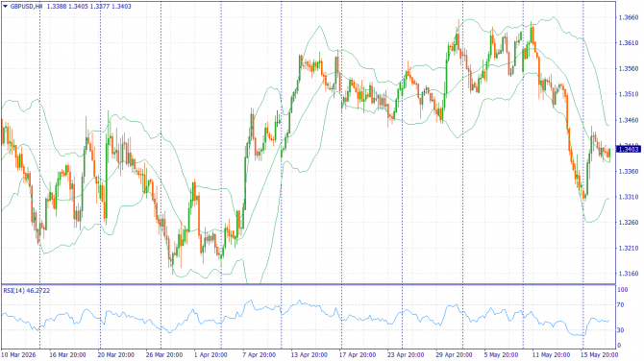Screen dimensions: 644x361
Task: Click the 7 Apr 20:00 time label
Action: tap(260, 354)
